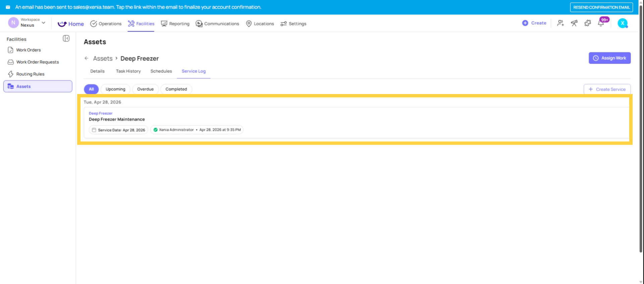Switch to the Task History tab

coord(128,71)
